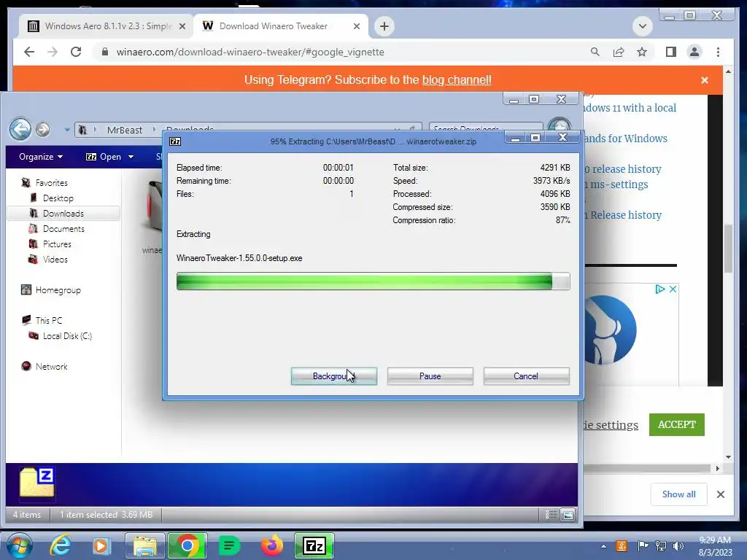The width and height of the screenshot is (747, 560).
Task: Click Explorer Back button
Action: point(20,129)
